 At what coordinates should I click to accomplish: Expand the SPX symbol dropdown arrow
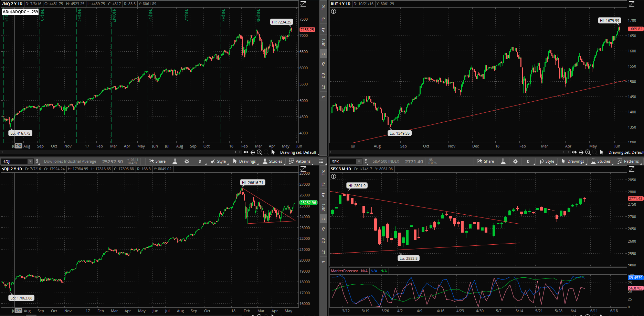click(359, 161)
